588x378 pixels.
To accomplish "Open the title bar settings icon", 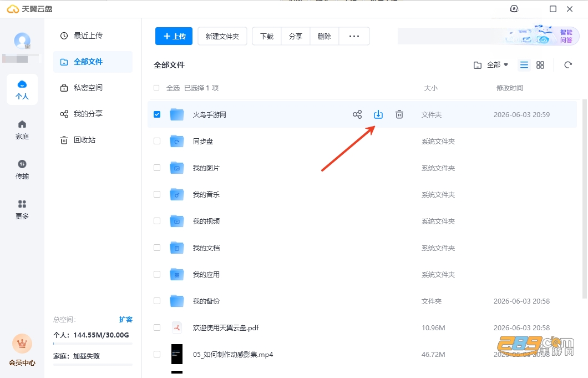I will click(x=514, y=9).
